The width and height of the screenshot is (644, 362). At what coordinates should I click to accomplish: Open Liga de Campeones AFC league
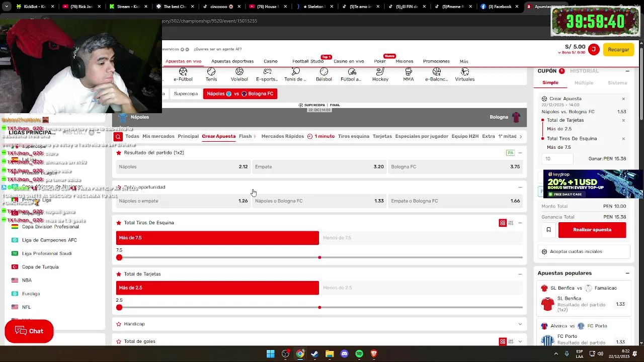point(49,240)
